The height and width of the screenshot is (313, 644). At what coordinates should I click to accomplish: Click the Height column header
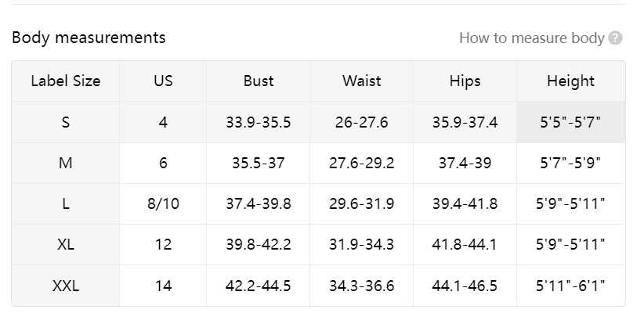click(570, 81)
